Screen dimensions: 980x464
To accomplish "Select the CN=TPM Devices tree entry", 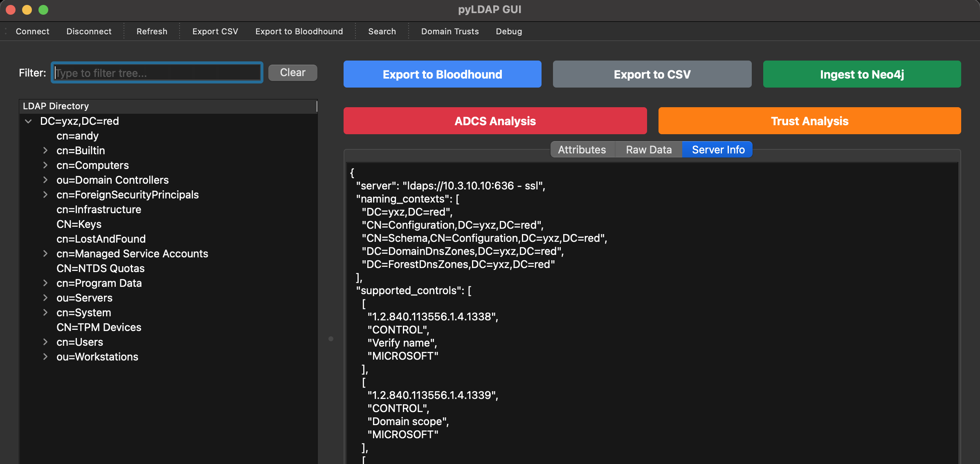I will click(99, 327).
